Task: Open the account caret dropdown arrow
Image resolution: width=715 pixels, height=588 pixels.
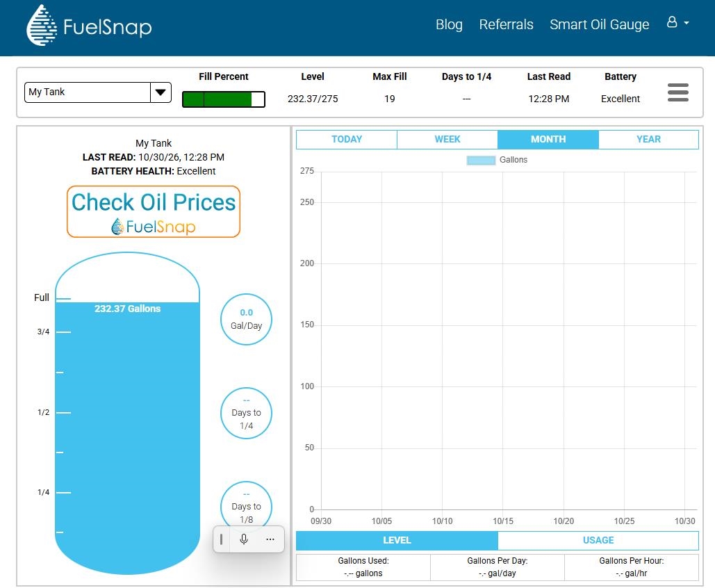Action: click(687, 22)
